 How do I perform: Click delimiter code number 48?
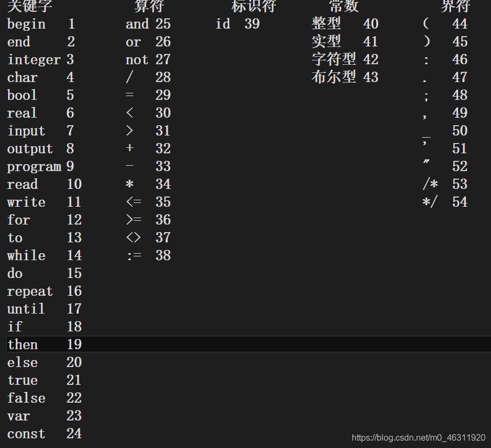460,95
